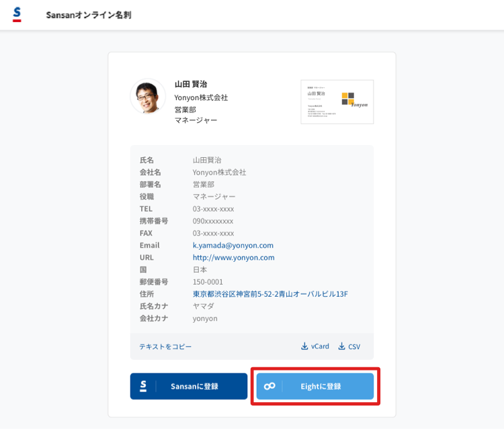Click the 部署名 value 営業部 in table

(204, 185)
